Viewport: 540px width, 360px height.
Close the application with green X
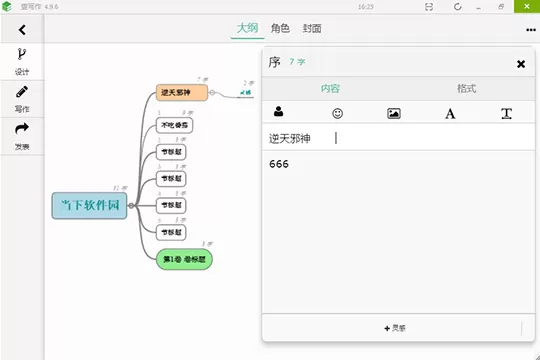[527, 6]
